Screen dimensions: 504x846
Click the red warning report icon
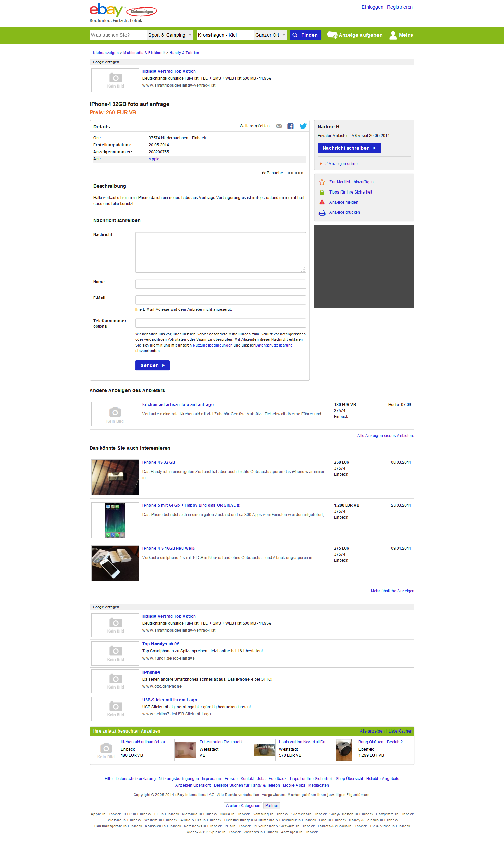click(322, 202)
